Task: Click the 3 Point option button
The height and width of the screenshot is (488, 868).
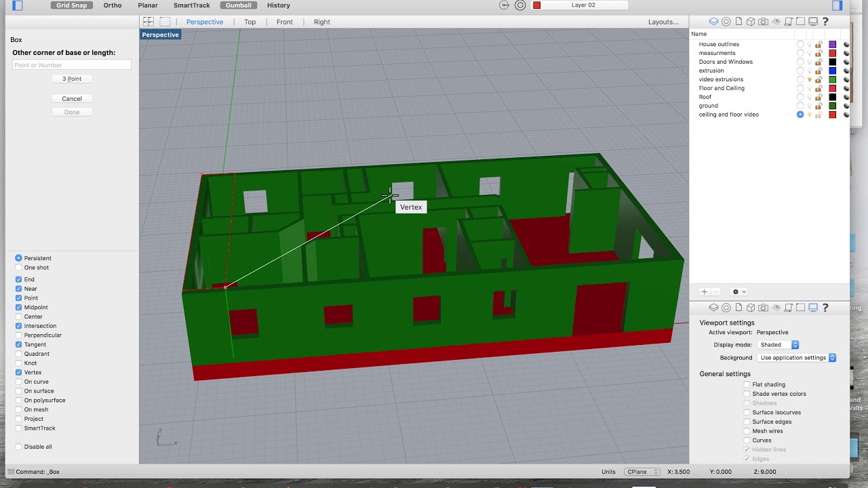Action: (72, 79)
